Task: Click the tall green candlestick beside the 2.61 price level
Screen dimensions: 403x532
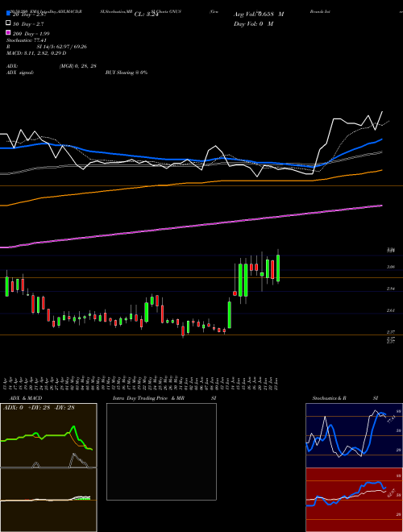Action: click(x=230, y=314)
